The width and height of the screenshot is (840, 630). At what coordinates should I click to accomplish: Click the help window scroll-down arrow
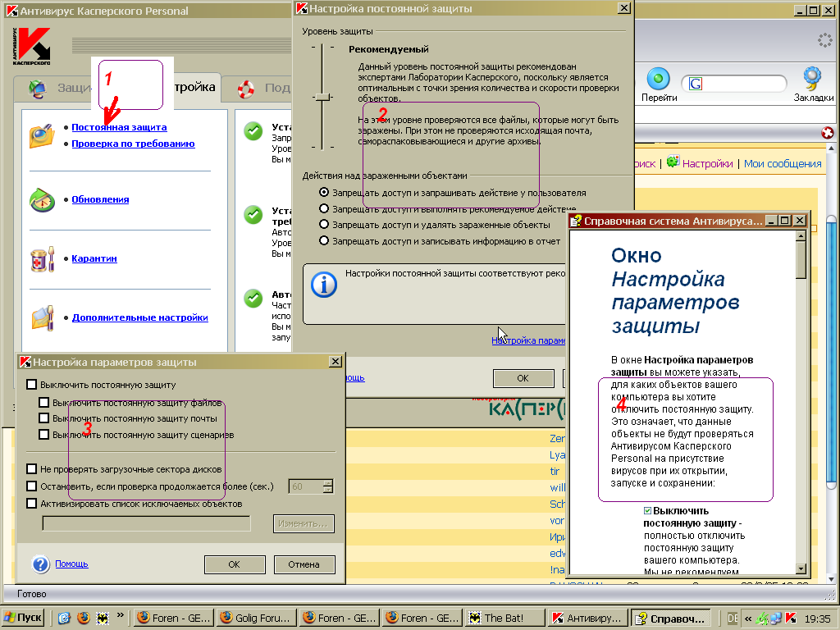(801, 569)
